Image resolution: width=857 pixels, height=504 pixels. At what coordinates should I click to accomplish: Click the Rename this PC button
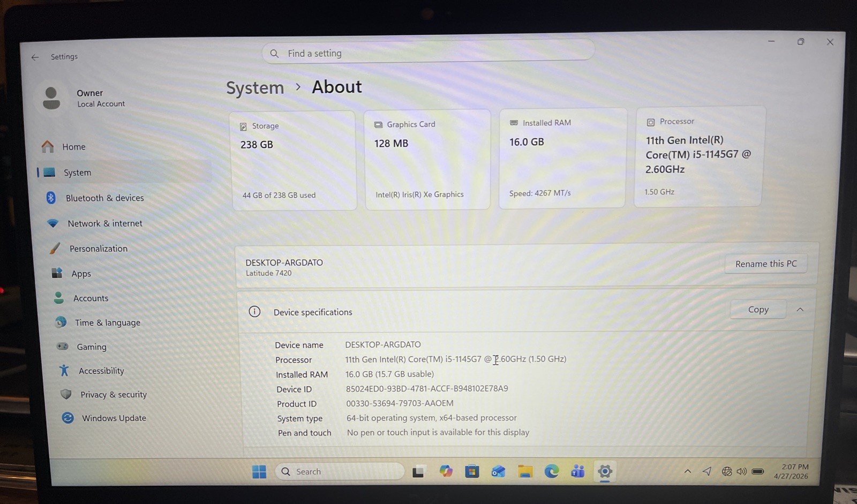(x=766, y=264)
